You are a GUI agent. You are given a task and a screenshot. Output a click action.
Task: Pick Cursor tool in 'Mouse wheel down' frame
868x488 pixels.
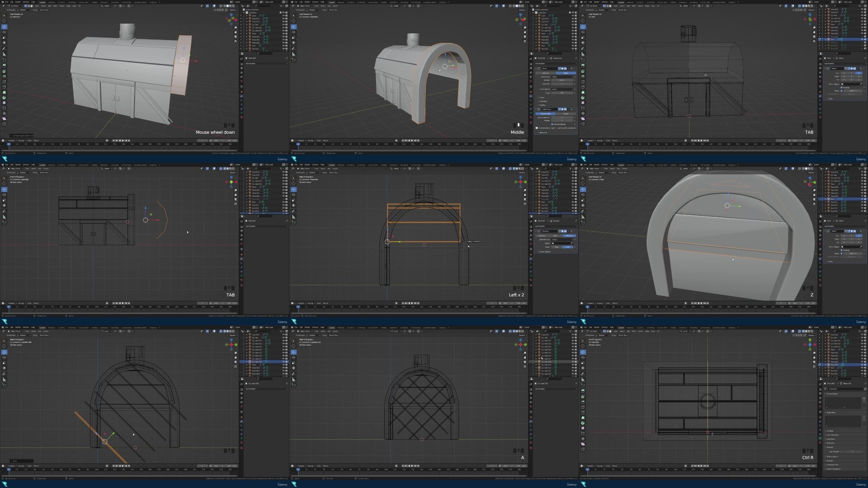(x=4, y=21)
